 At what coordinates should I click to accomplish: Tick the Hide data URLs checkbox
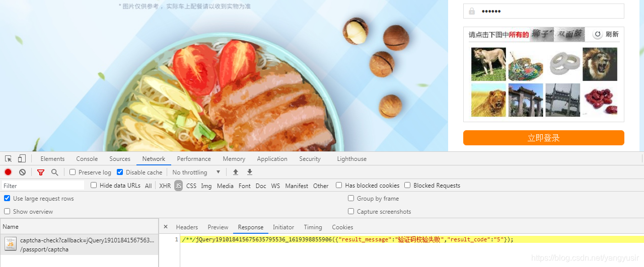94,185
